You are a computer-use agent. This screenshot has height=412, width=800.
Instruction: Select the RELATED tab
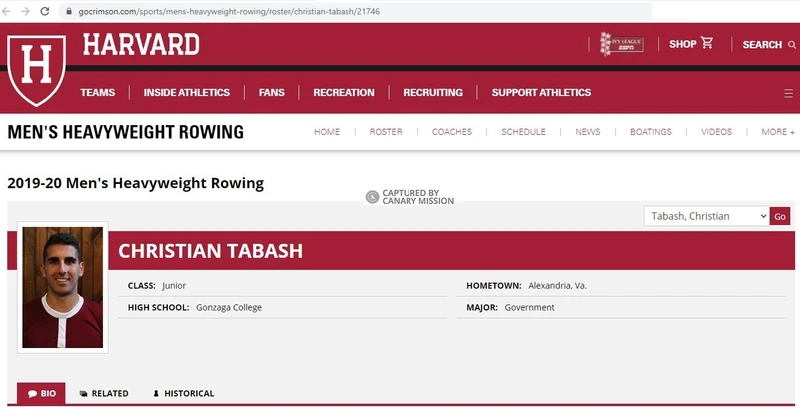pyautogui.click(x=104, y=394)
